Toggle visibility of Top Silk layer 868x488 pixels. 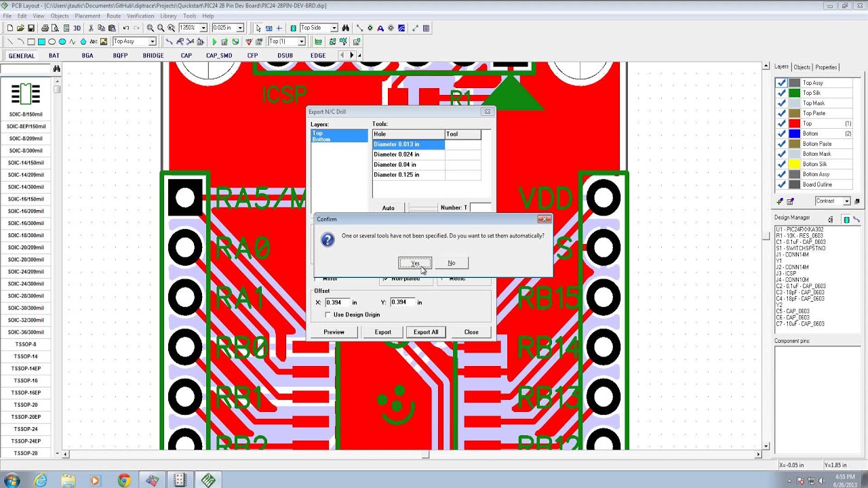pyautogui.click(x=781, y=93)
